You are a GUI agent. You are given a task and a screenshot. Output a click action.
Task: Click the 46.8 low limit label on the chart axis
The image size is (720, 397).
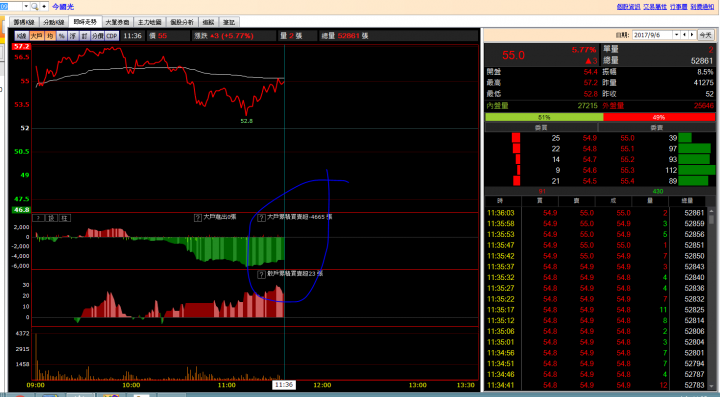point(21,210)
